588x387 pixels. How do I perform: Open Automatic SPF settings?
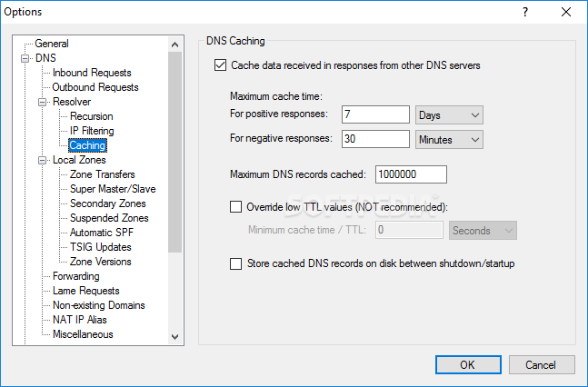pos(102,233)
